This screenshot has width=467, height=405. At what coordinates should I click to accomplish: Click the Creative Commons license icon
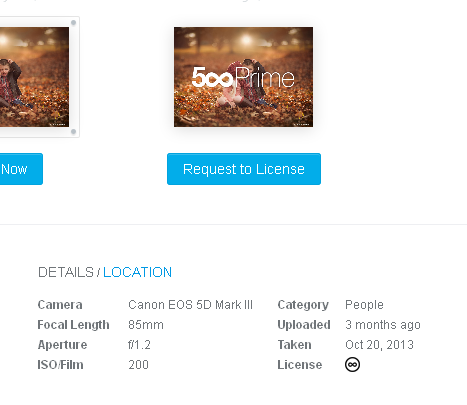[x=352, y=364]
